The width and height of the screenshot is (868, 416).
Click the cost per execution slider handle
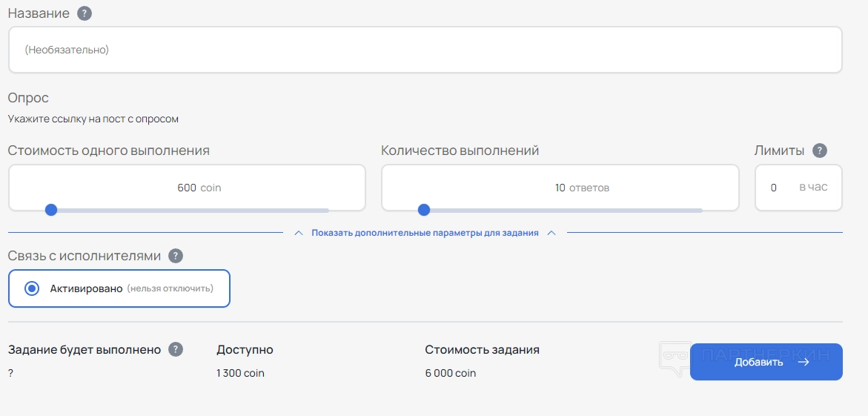[x=51, y=210]
